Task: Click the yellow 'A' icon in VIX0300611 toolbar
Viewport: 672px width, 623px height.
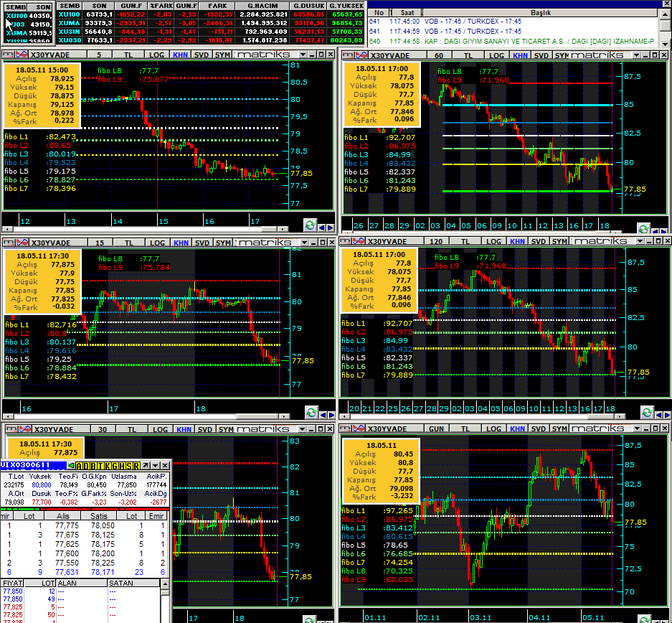Action: 79,465
